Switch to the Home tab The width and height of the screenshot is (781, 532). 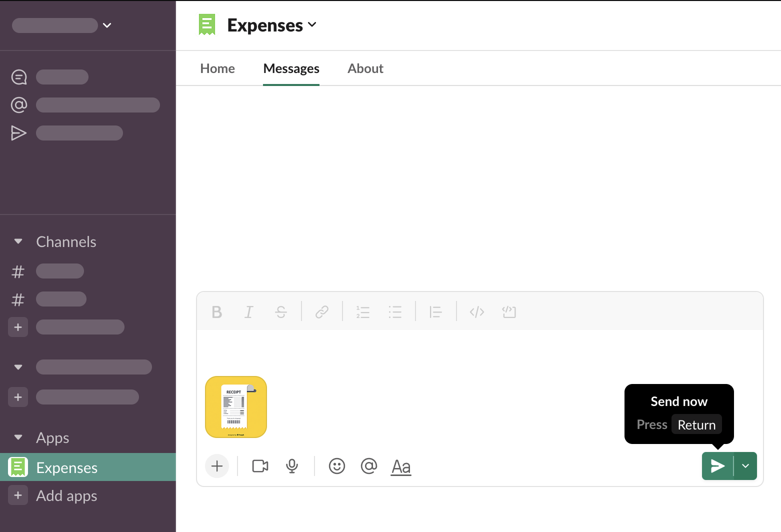click(x=217, y=68)
